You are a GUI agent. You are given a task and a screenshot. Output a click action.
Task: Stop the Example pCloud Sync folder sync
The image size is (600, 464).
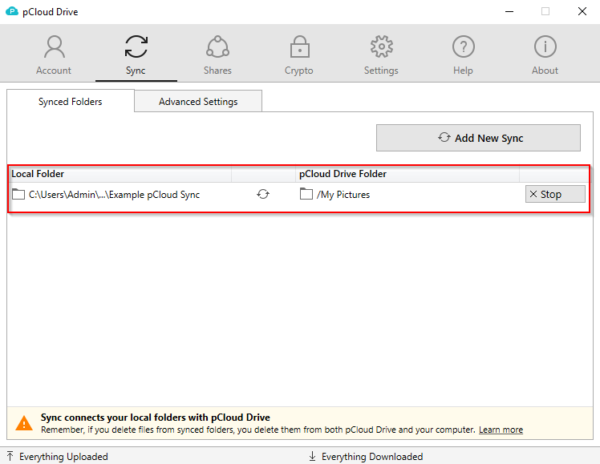[555, 194]
